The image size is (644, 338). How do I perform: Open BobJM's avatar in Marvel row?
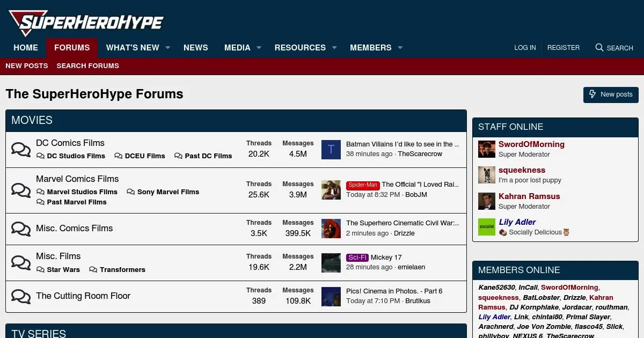(x=331, y=190)
